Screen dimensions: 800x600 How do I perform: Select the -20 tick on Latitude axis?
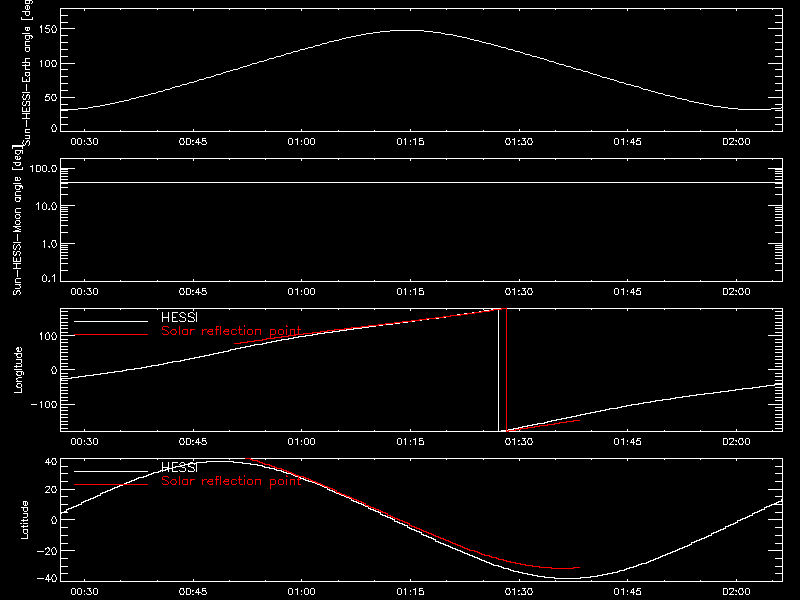pos(47,551)
